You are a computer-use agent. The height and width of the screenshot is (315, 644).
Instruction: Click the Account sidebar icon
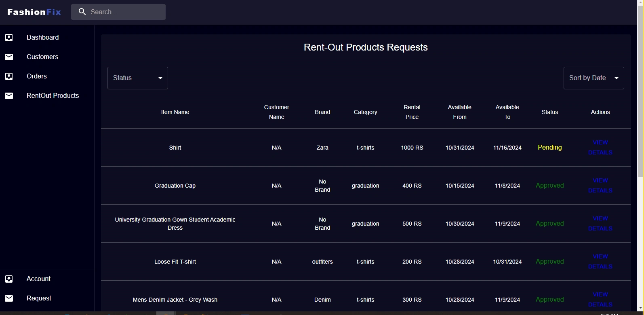pyautogui.click(x=9, y=279)
